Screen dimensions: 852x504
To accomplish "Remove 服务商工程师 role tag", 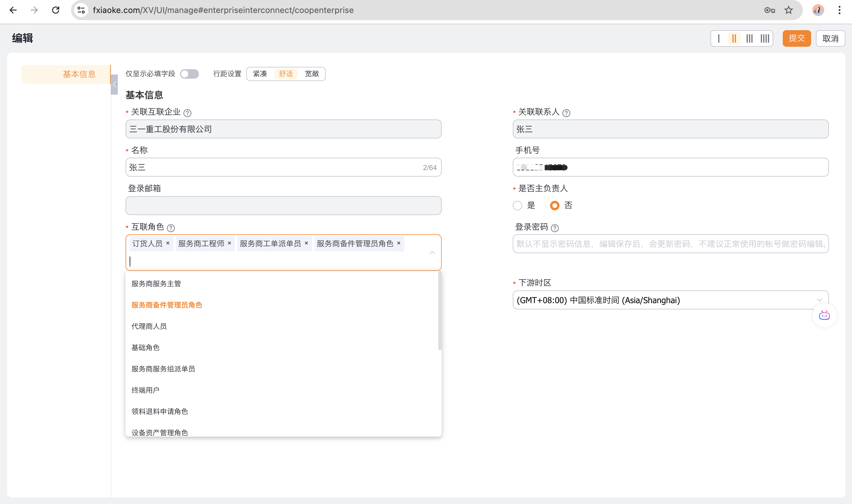I will coord(229,243).
